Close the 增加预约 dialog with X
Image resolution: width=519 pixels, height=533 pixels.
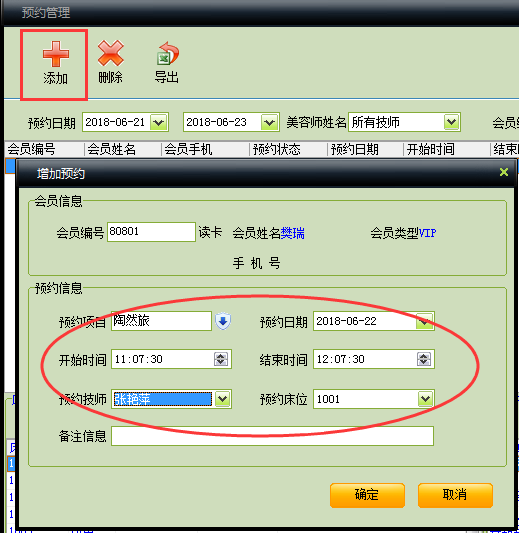504,172
